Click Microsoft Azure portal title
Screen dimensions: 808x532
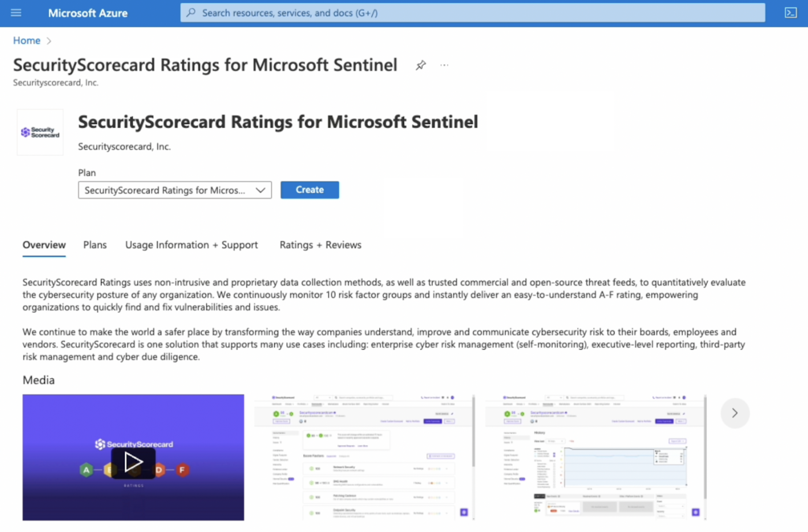(x=88, y=13)
